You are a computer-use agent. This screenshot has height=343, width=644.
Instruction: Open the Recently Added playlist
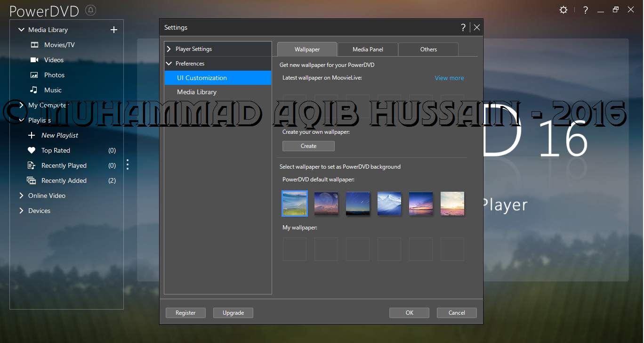point(64,180)
